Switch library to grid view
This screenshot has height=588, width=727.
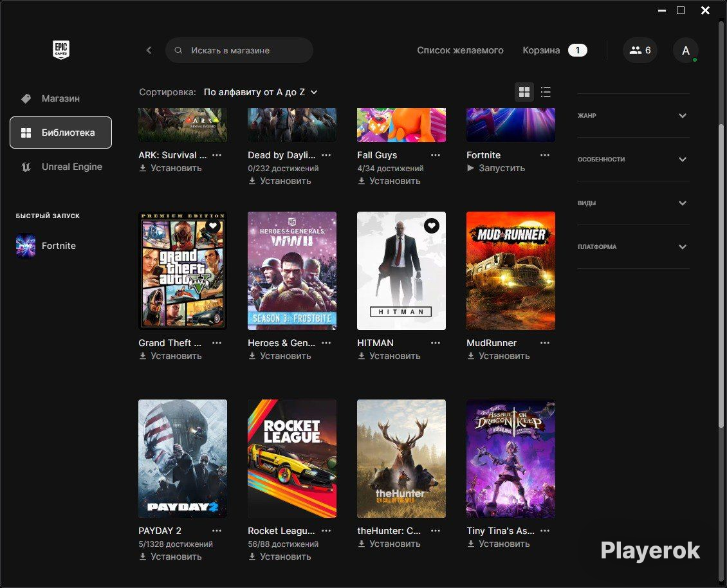coord(524,92)
